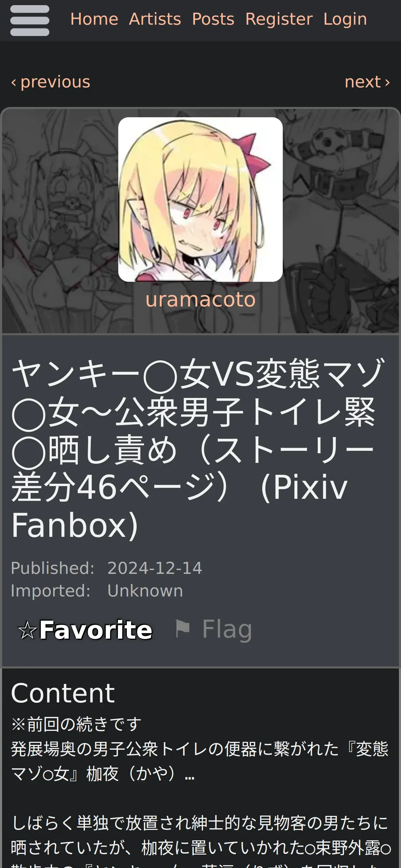Viewport: 401px width, 868px height.
Task: Open the Register page
Action: (279, 19)
